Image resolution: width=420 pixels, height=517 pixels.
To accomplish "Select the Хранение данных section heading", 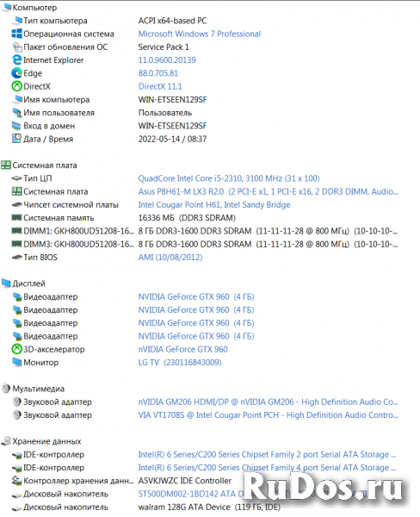I will (x=46, y=441).
